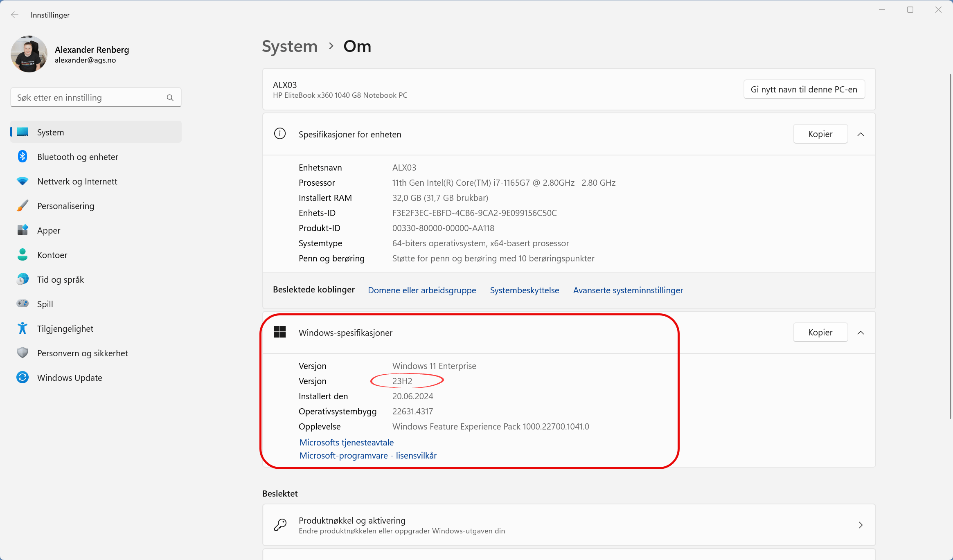The height and width of the screenshot is (560, 953).
Task: Click the shield icon for Personvern og sikkerhet
Action: coord(23,353)
